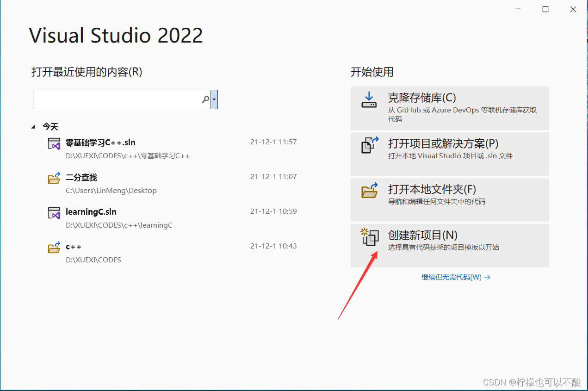Click inside the recent items search box
This screenshot has height=391, width=588.
pyautogui.click(x=116, y=99)
